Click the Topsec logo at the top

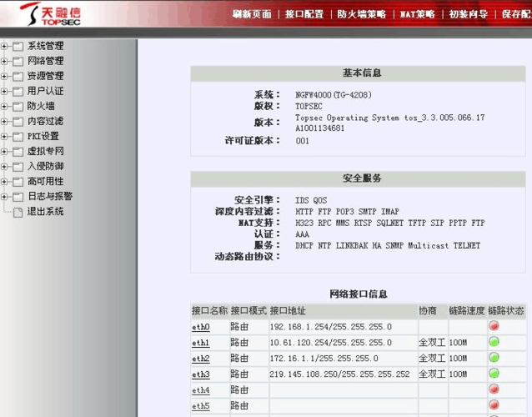50,14
